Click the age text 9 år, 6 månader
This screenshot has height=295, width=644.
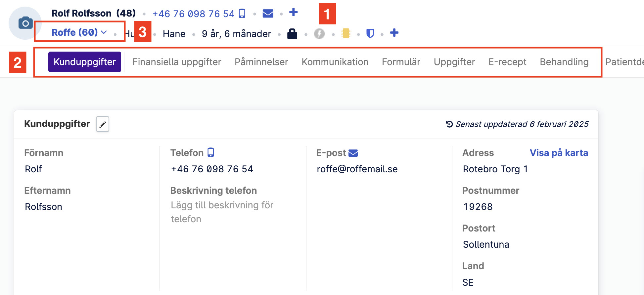coord(236,34)
